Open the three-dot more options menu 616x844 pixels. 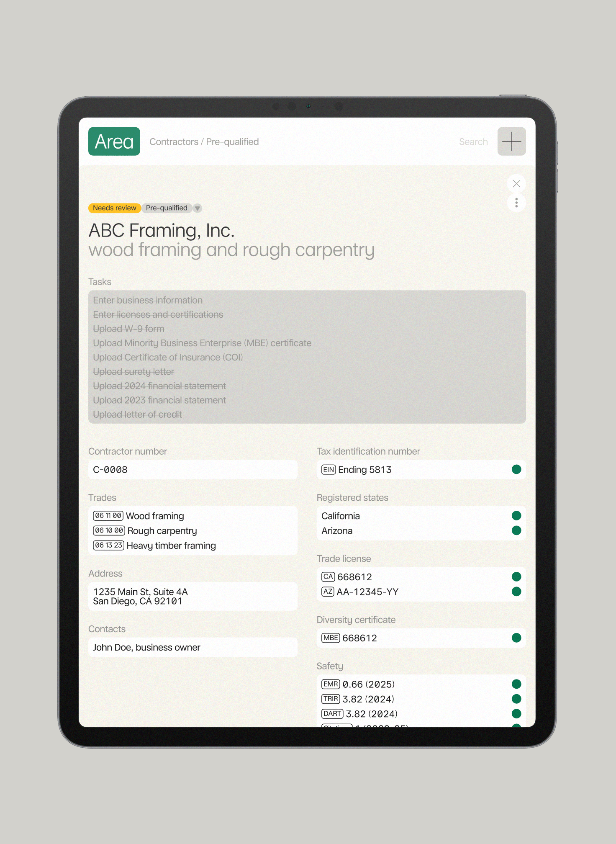pyautogui.click(x=516, y=203)
